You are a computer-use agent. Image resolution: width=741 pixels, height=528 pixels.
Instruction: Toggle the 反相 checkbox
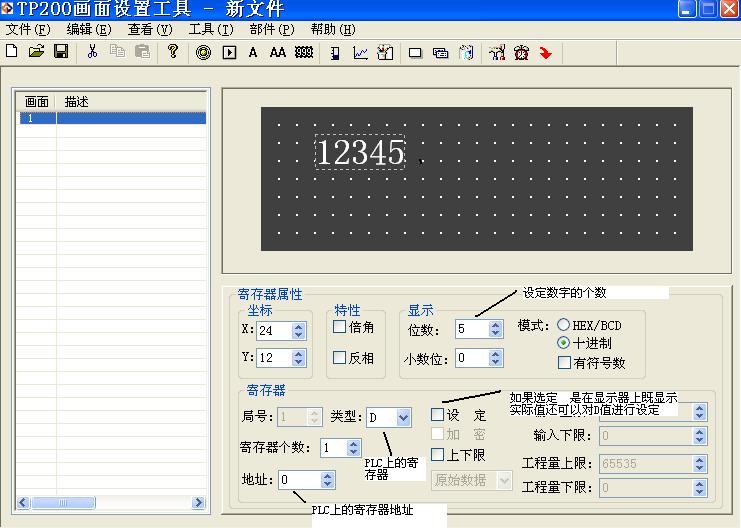(x=340, y=357)
